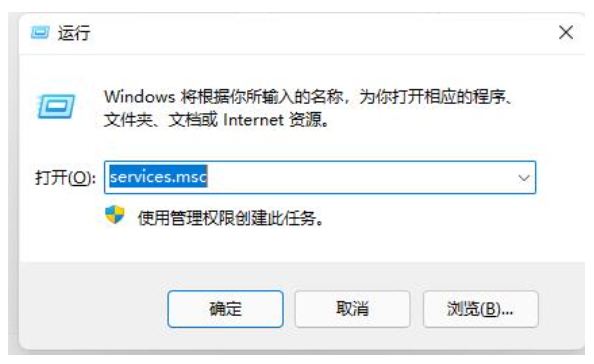
Task: Click the gray footer area left of 确定
Action: click(x=93, y=307)
